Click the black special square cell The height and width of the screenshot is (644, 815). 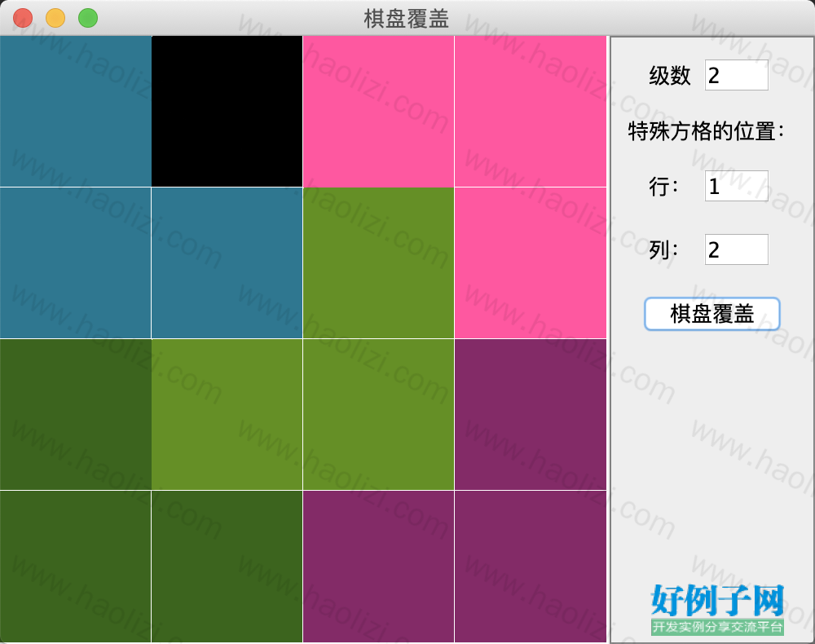coord(227,111)
